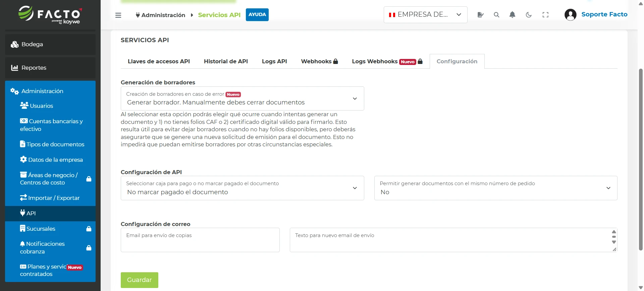Select the Configuración tab
Image resolution: width=644 pixels, height=291 pixels.
point(457,62)
